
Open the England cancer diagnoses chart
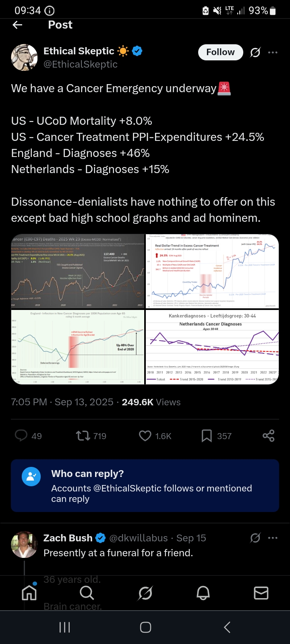(78, 347)
